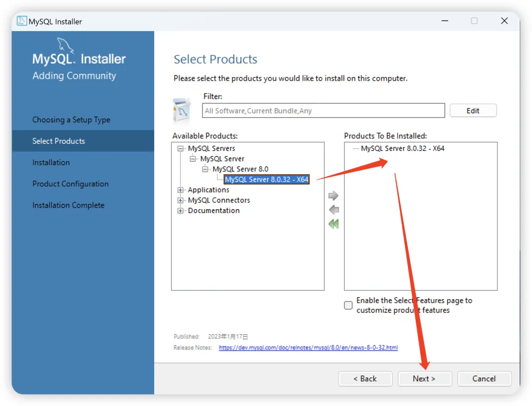This screenshot has height=406, width=532.
Task: Open the release notes hyperlink
Action: [308, 347]
